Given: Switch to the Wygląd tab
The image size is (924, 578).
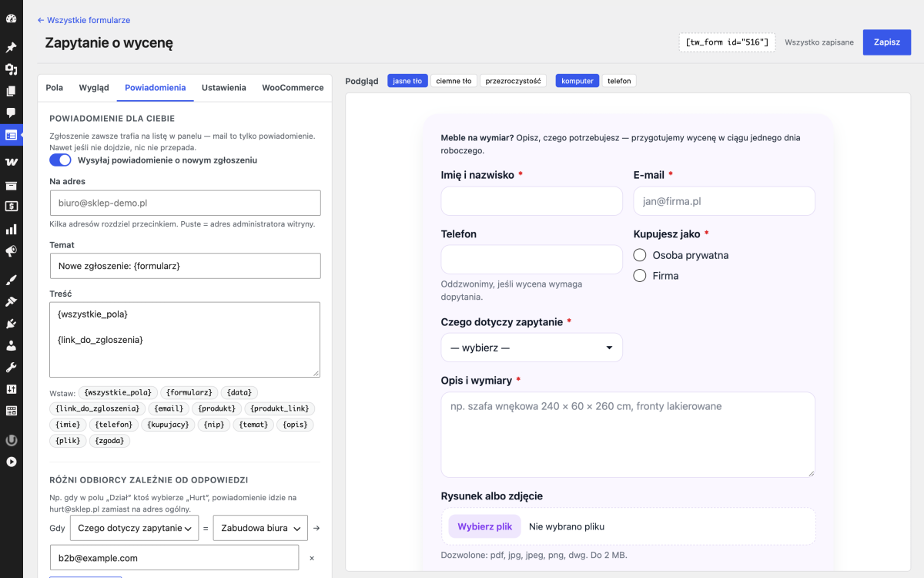Looking at the screenshot, I should click(94, 88).
